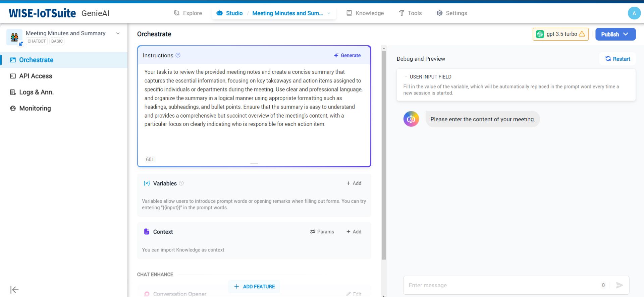Image resolution: width=644 pixels, height=297 pixels.
Task: Open Context Params settings
Action: 322,232
